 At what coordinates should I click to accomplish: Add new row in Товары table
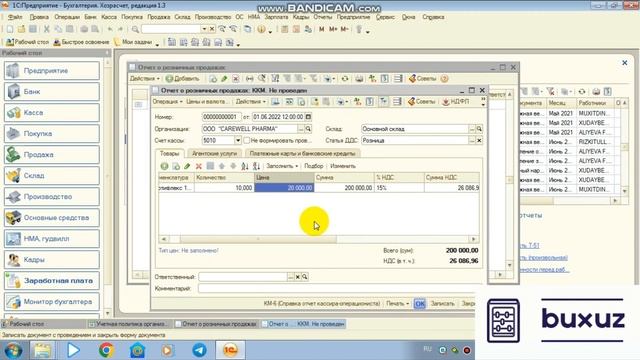[164, 166]
